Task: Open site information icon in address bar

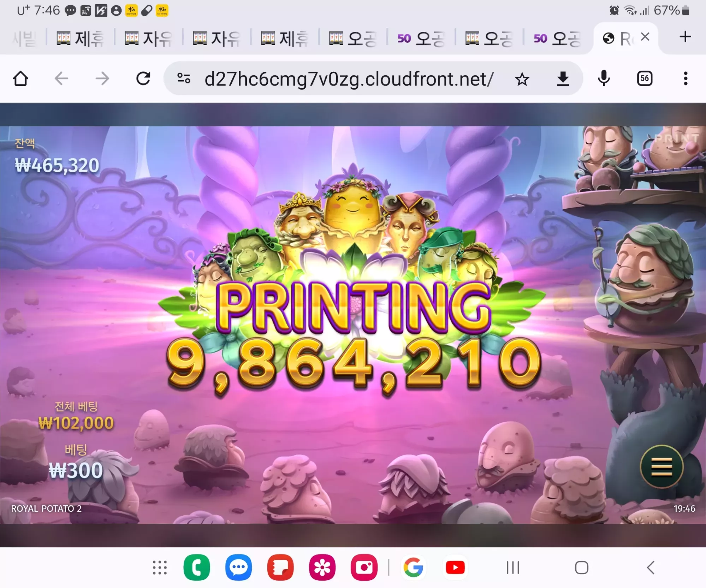Action: (x=184, y=78)
